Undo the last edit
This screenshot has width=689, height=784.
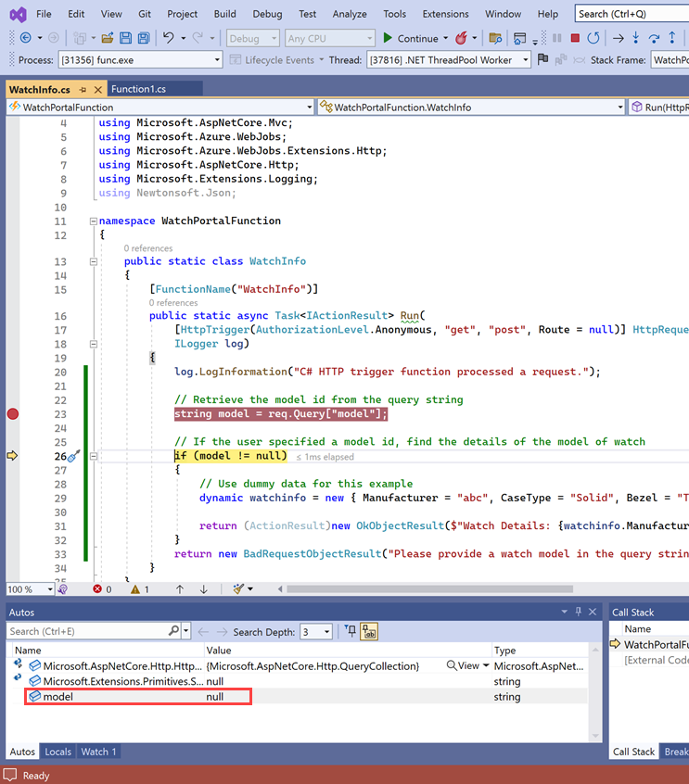point(169,38)
